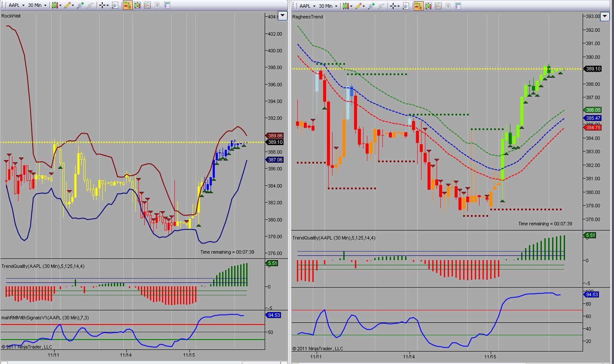Click the 5.51 TrendQuality marker in RagheesTrend chart
The width and height of the screenshot is (614, 364).
[x=590, y=236]
